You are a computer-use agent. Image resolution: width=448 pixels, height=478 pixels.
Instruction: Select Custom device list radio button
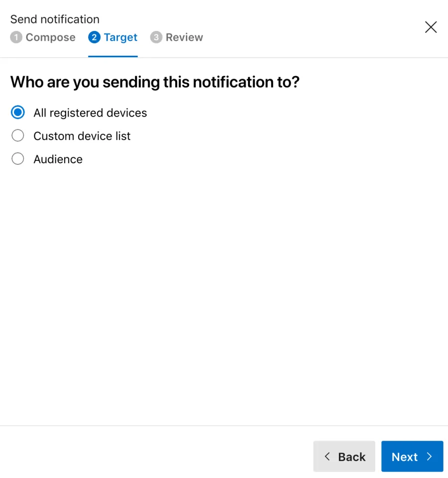[18, 135]
